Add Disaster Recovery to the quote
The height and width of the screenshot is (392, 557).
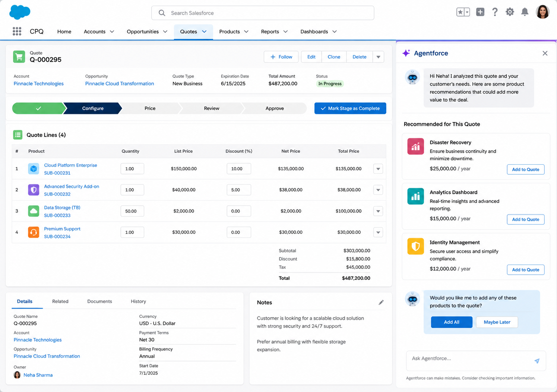(526, 170)
